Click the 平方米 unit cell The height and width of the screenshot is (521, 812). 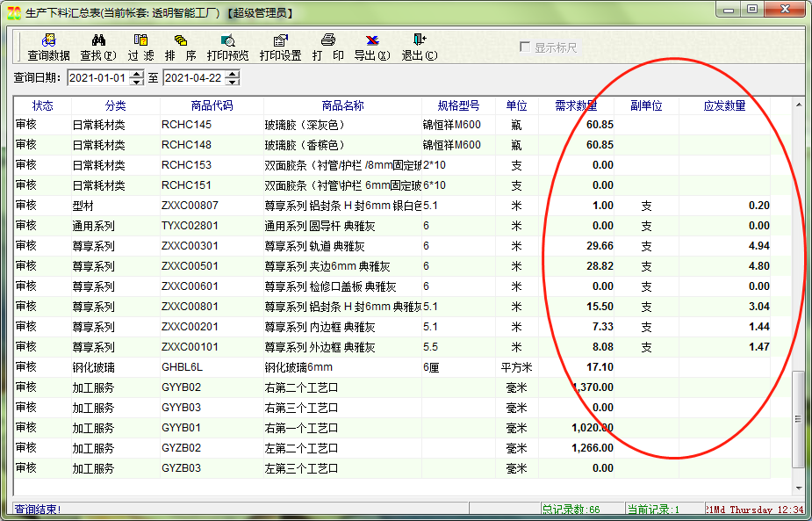click(516, 367)
